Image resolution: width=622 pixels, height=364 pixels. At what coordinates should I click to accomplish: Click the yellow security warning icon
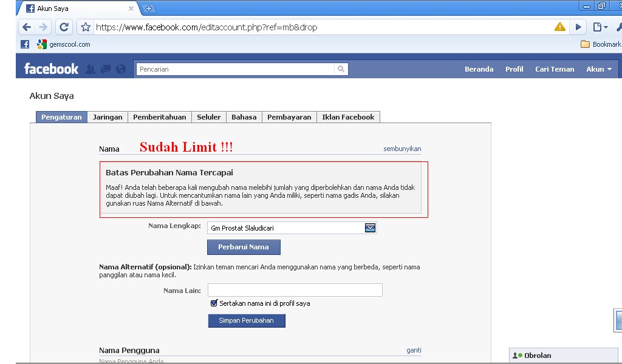(559, 27)
